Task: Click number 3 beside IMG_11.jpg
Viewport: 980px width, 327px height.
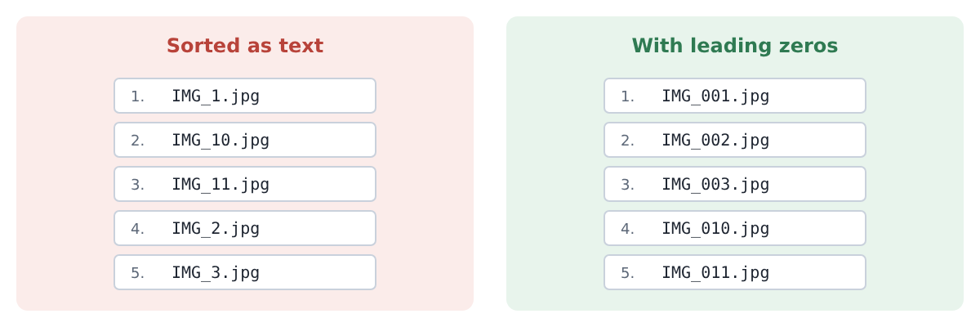Action: tap(137, 185)
